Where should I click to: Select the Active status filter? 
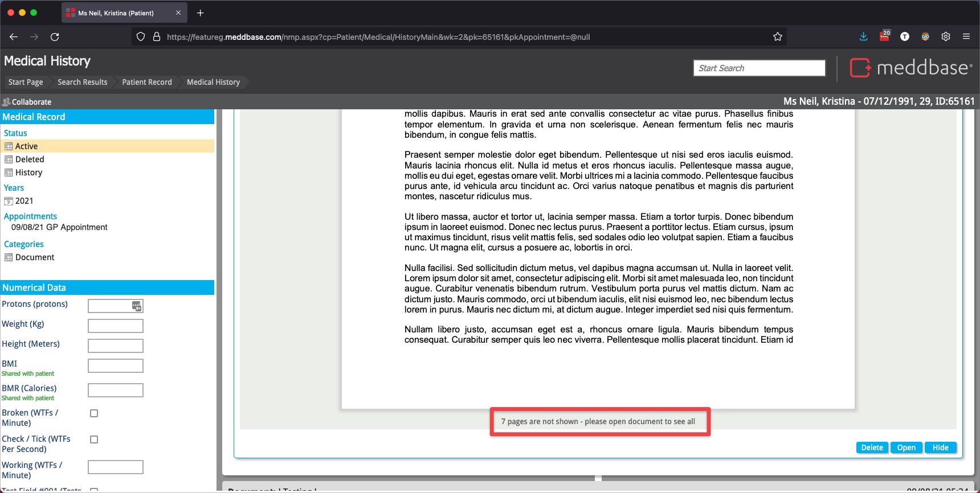[26, 146]
